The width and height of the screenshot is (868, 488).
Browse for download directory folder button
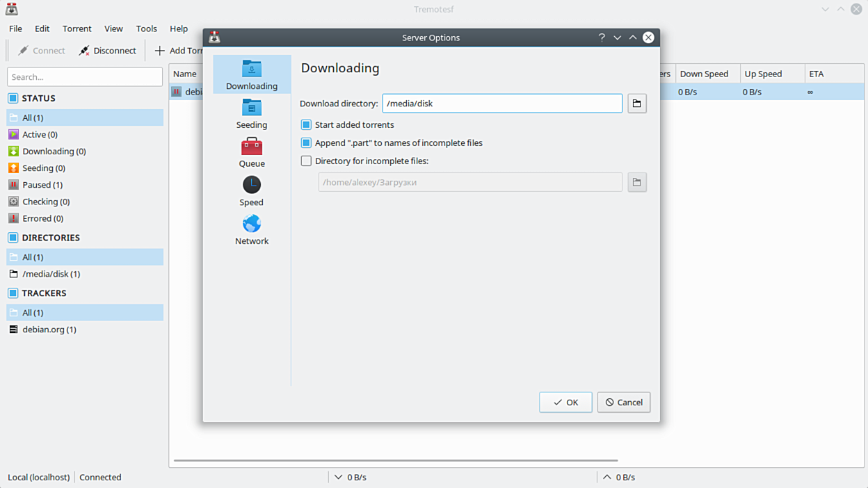coord(636,104)
